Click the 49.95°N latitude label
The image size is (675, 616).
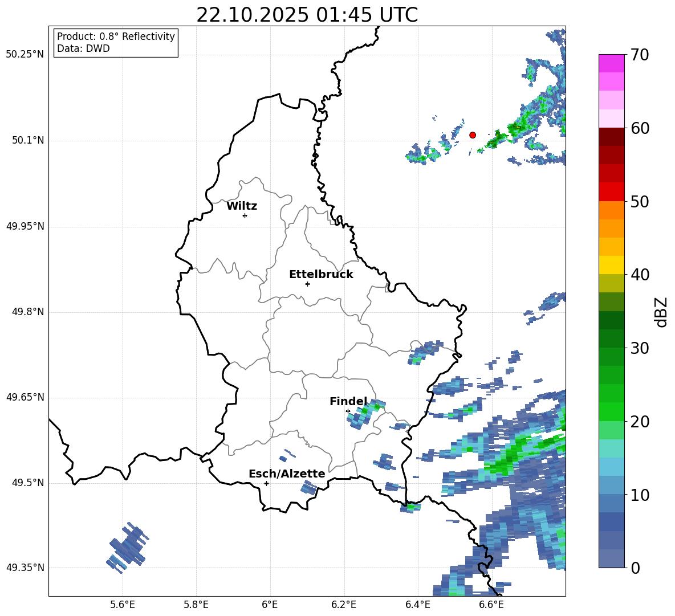click(25, 226)
